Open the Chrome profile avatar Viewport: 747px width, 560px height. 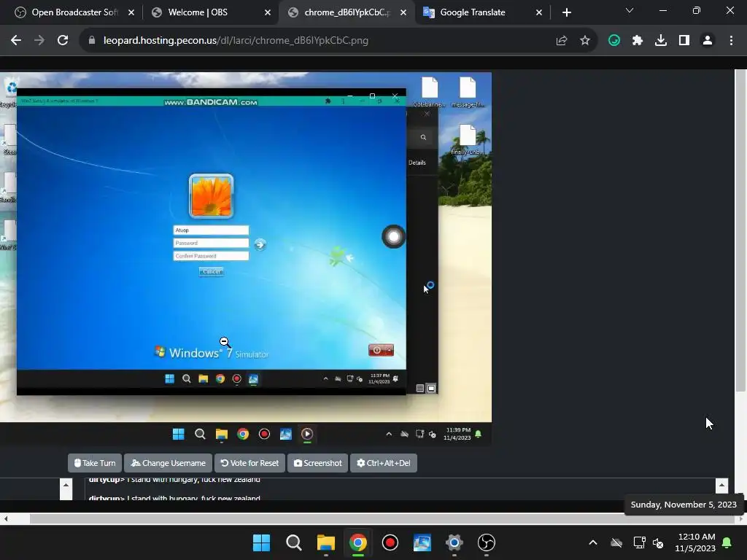pyautogui.click(x=708, y=41)
